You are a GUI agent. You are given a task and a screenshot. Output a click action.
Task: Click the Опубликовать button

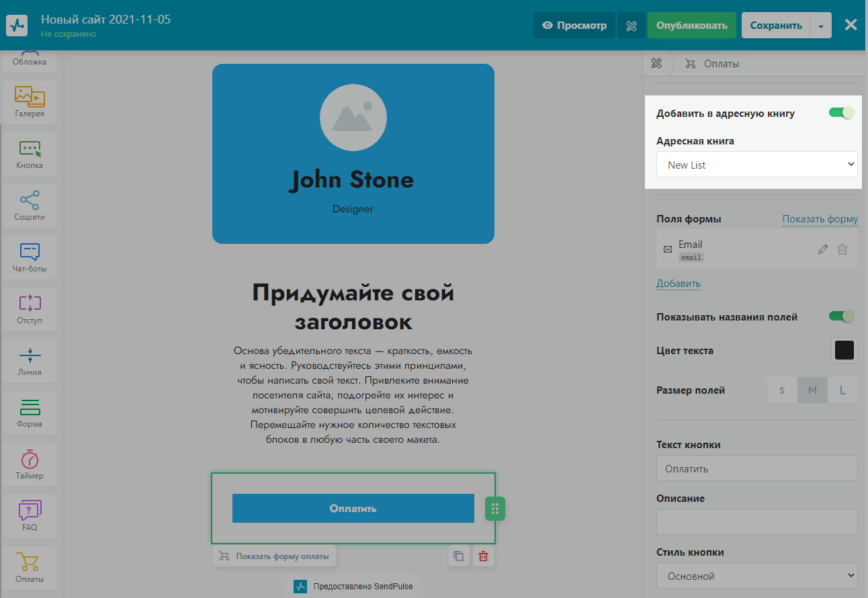[692, 26]
